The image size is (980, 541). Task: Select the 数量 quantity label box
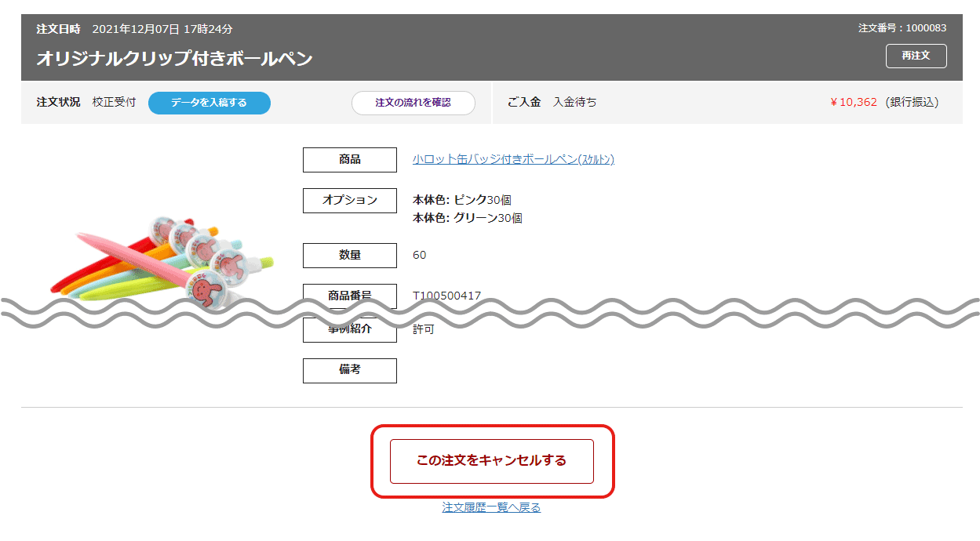click(x=349, y=255)
